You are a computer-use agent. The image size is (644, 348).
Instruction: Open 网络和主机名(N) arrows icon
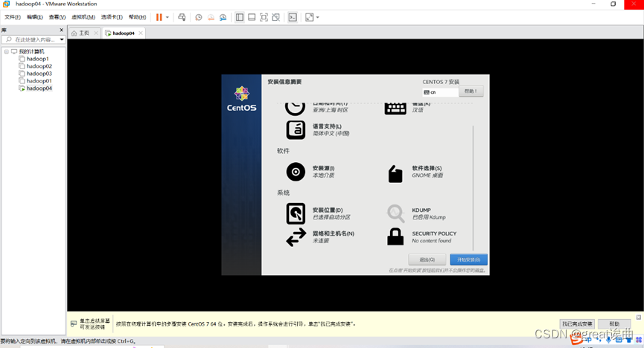click(x=296, y=237)
